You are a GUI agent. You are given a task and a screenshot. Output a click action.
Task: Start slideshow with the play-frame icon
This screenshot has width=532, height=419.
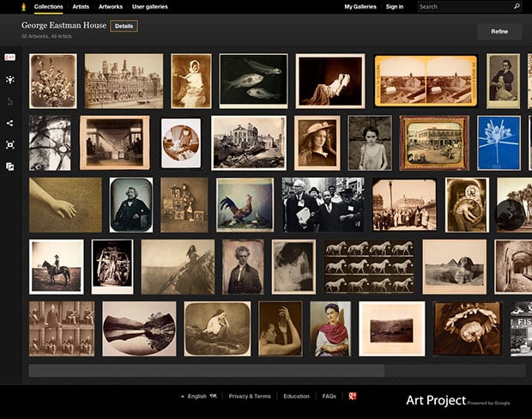(9, 145)
